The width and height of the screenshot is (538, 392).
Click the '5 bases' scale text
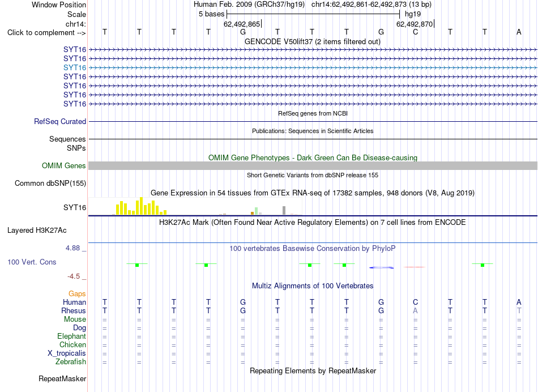(211, 14)
